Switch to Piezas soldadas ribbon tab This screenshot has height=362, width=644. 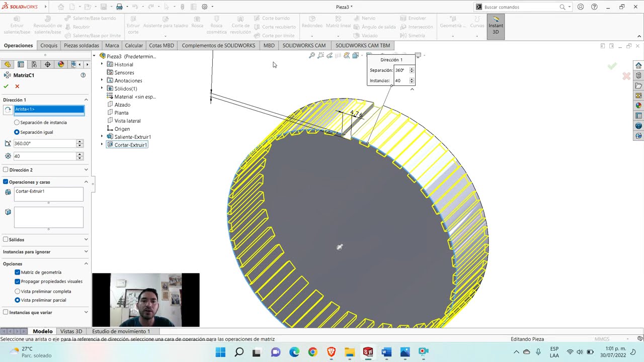click(x=82, y=45)
